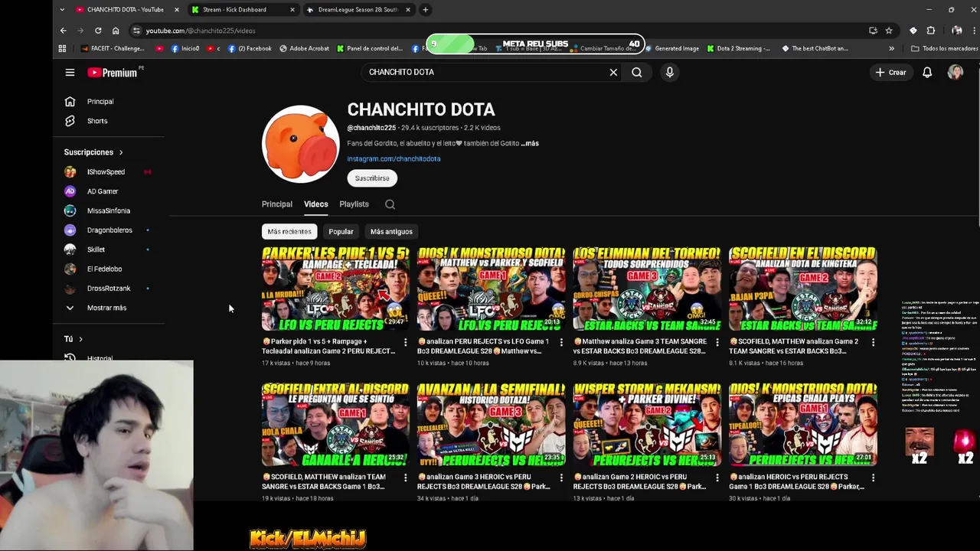Screen dimensions: 980x551
Task: Open options for Game 2 HEROIC vs PERU REJECTS video
Action: 717,478
